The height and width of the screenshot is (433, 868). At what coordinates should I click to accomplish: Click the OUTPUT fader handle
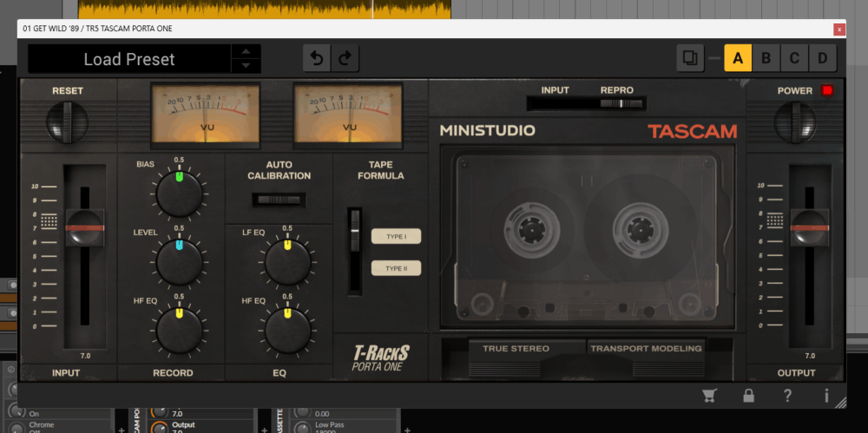coord(809,227)
